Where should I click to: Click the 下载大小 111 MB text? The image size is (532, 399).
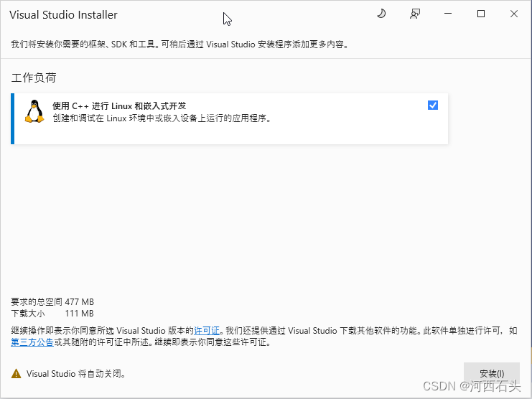point(52,313)
